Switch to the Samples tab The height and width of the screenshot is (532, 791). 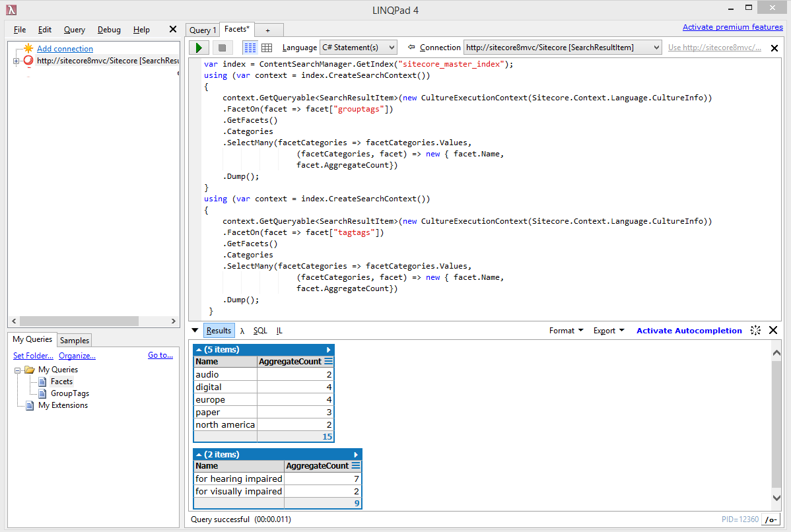point(75,340)
